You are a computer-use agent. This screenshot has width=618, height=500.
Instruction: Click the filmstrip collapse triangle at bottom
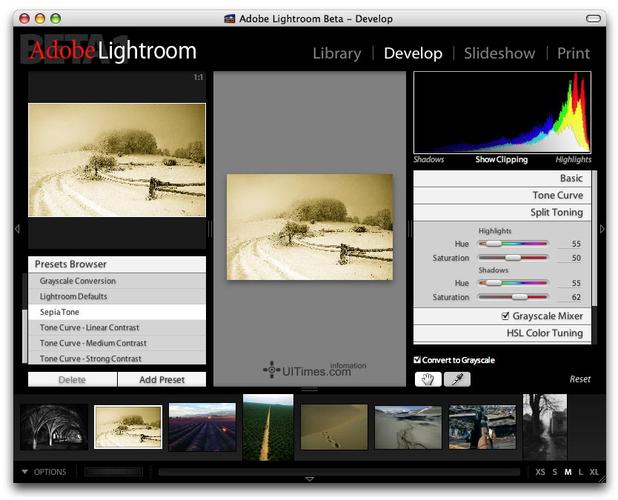click(309, 479)
